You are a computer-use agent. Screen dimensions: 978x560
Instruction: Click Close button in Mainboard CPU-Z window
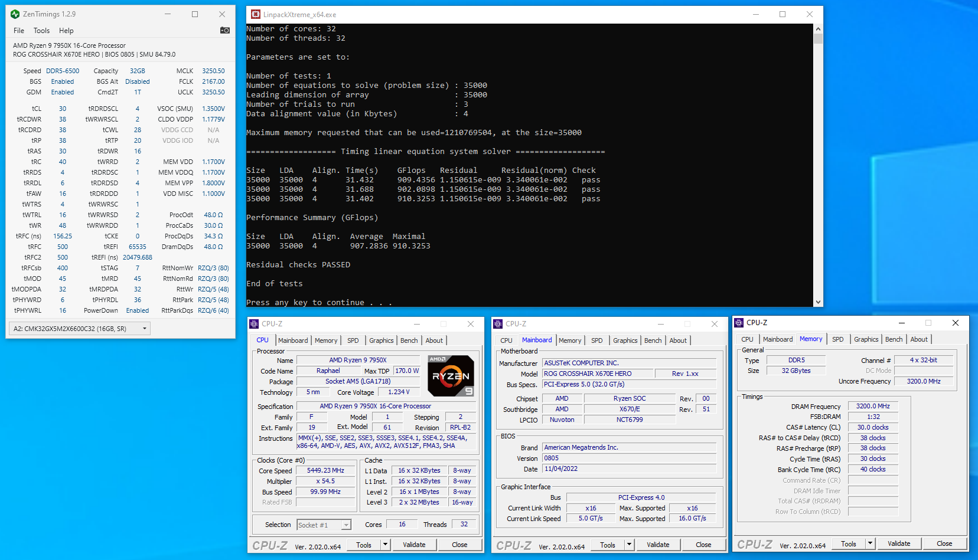703,545
